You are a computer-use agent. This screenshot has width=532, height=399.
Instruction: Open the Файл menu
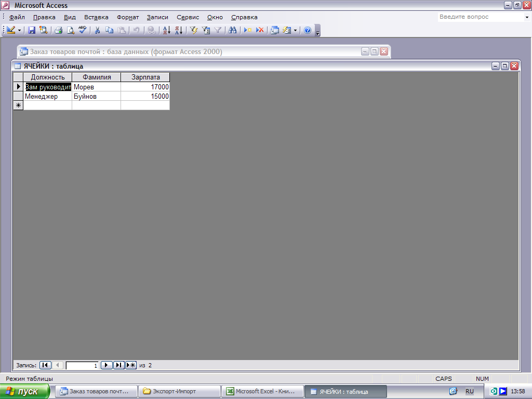coord(17,17)
